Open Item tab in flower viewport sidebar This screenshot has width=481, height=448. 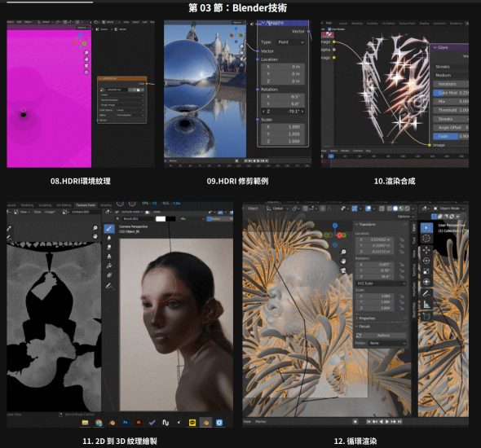(x=414, y=227)
